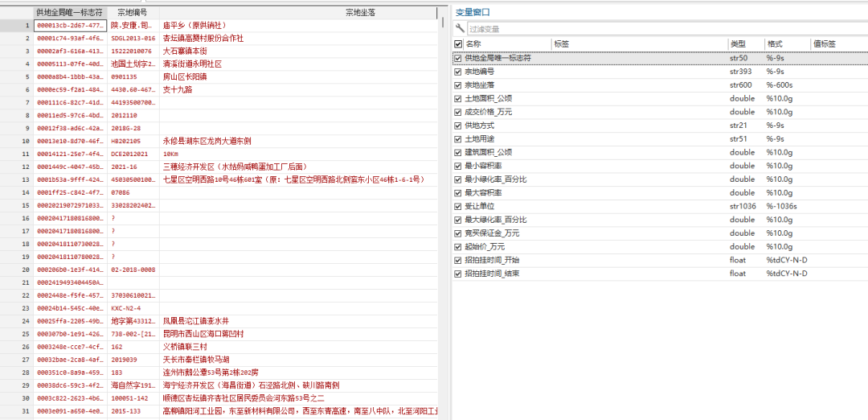This screenshot has height=420, width=868.
Task: Select str600 type of 宗地坐落 variable
Action: coord(740,85)
